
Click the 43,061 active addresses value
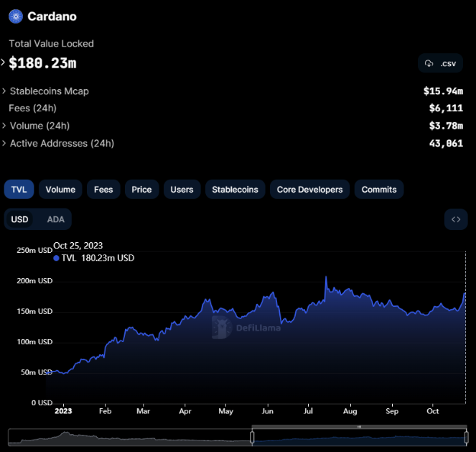446,144
